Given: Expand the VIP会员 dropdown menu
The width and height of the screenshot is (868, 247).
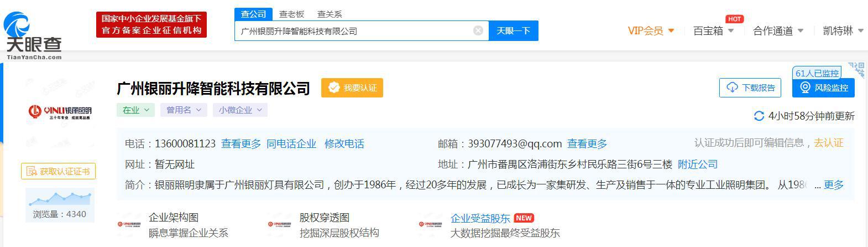Looking at the screenshot, I should (651, 30).
